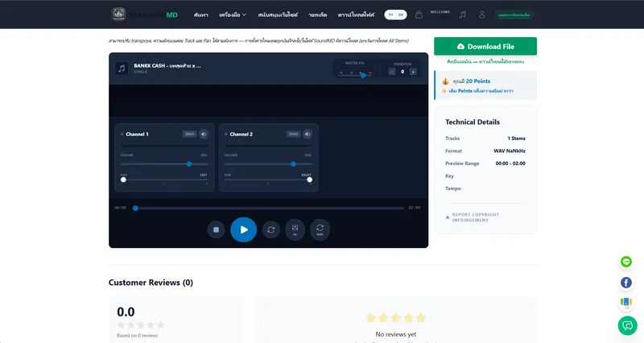This screenshot has height=343, width=644.
Task: Open the ค้นหา nav item
Action: (x=200, y=14)
